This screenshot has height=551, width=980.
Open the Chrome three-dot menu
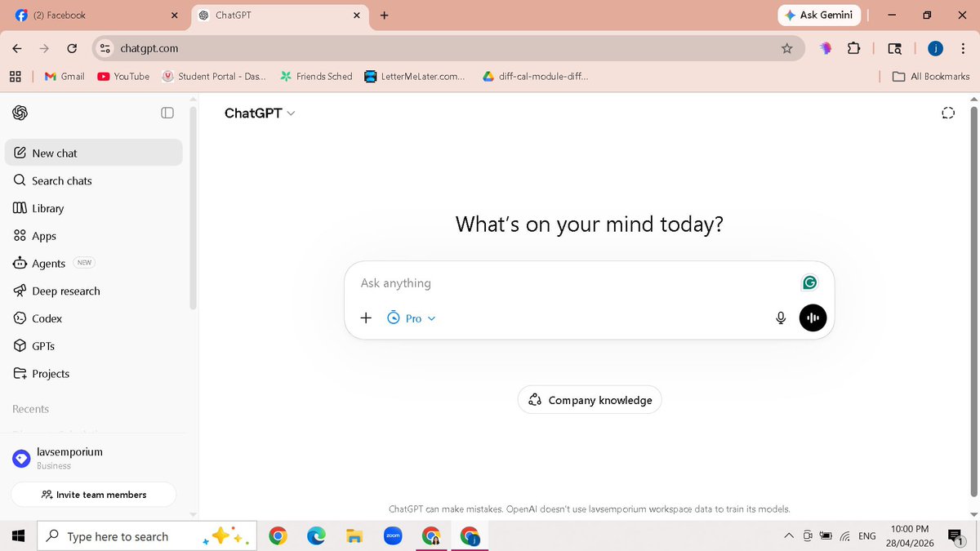click(964, 48)
